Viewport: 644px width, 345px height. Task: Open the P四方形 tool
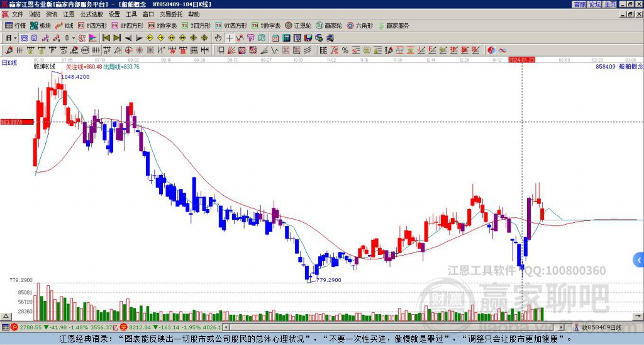(92, 25)
